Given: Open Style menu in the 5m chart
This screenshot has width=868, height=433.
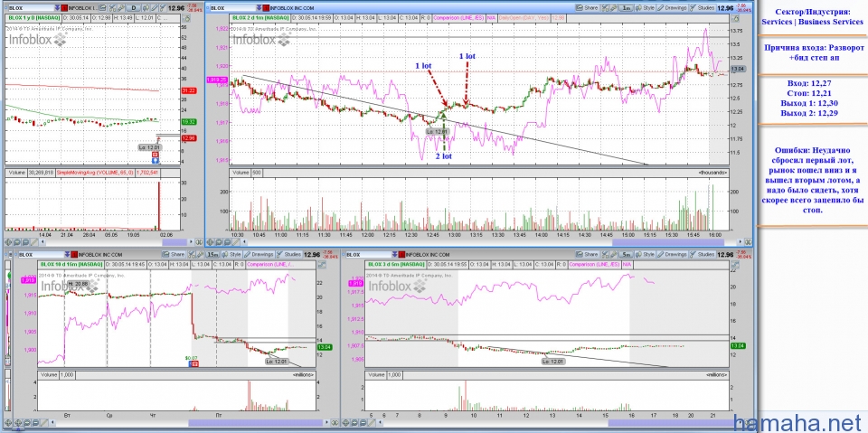Looking at the screenshot, I should tap(646, 254).
